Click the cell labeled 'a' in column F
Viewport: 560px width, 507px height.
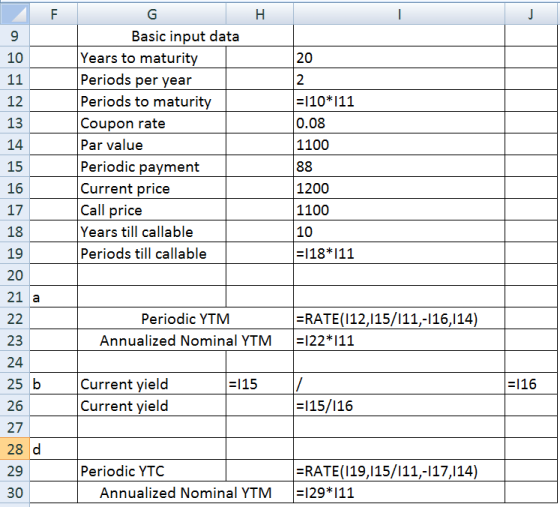pos(54,297)
